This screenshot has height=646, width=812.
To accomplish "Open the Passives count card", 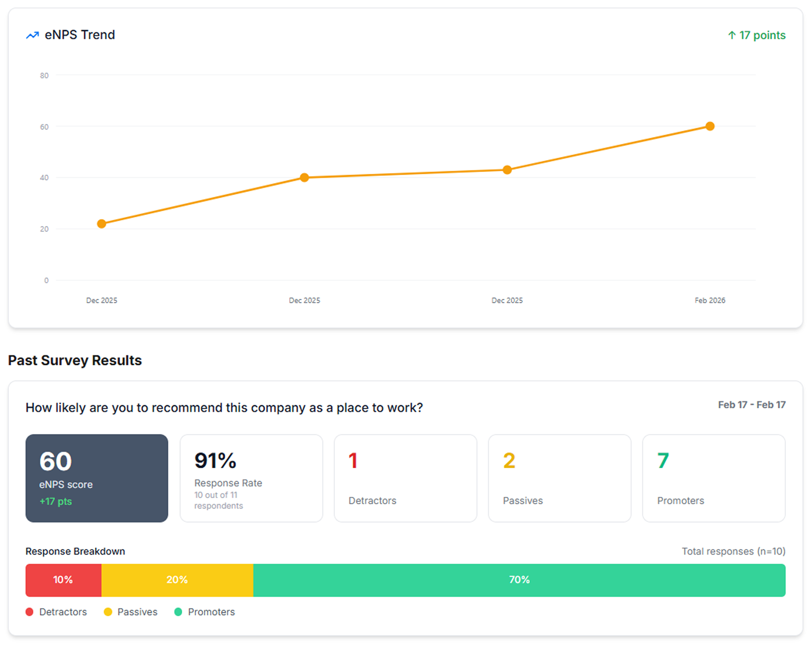I will [x=559, y=478].
